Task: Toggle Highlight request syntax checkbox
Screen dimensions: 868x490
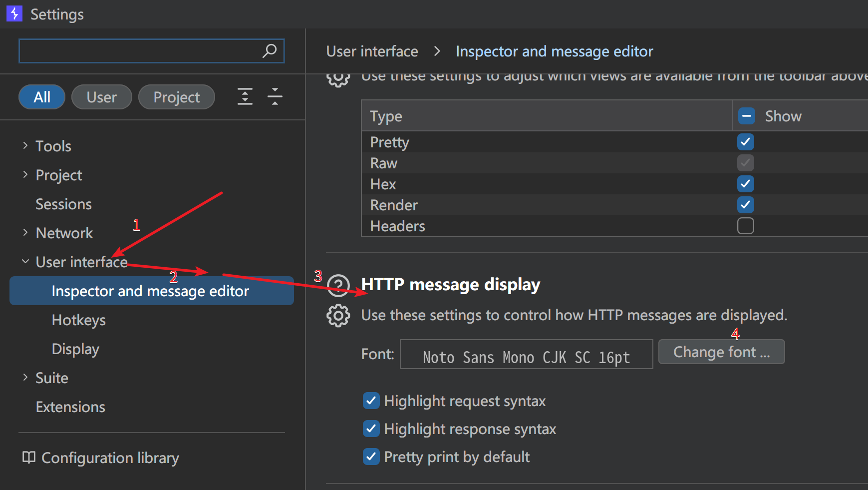Action: coord(371,401)
